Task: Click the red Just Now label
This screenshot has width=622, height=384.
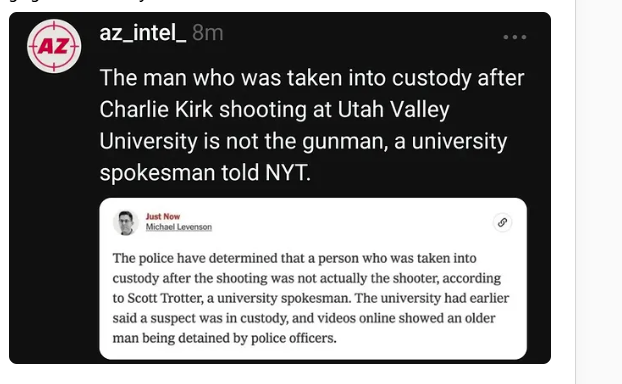Action: (163, 217)
